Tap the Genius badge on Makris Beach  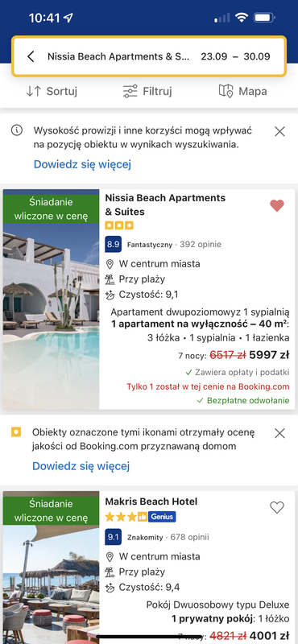pyautogui.click(x=162, y=517)
